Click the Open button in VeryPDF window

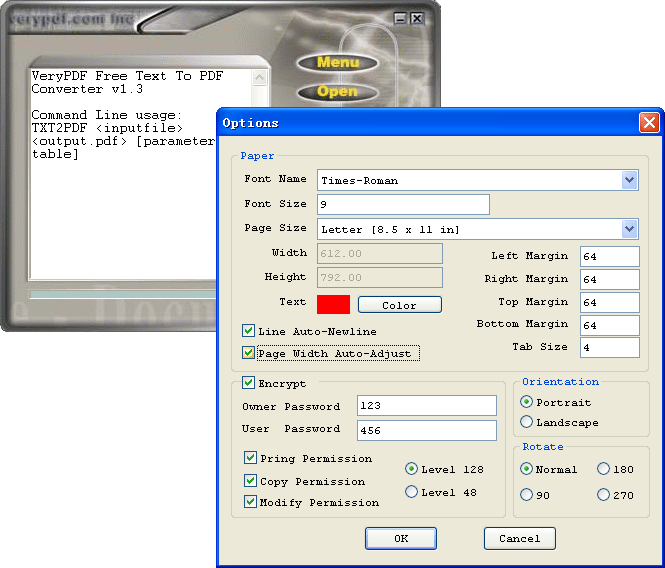pyautogui.click(x=338, y=92)
